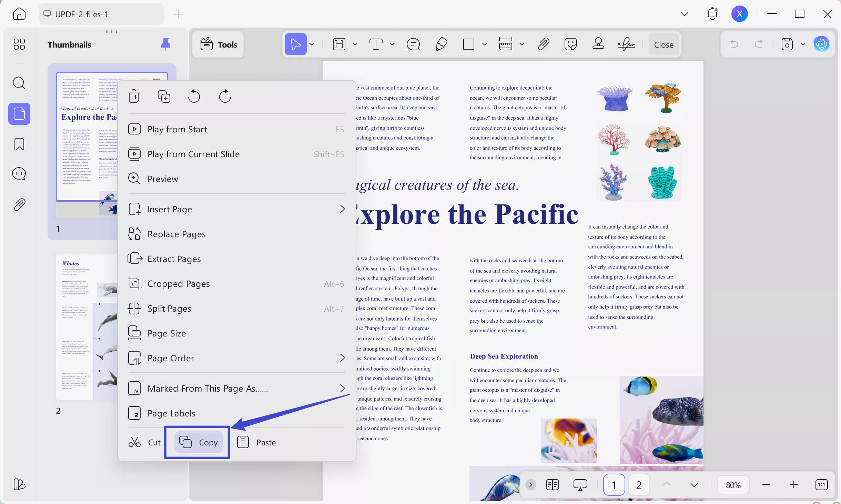Viewport: 841px width, 504px height.
Task: Choose Preview from context menu
Action: click(236, 179)
